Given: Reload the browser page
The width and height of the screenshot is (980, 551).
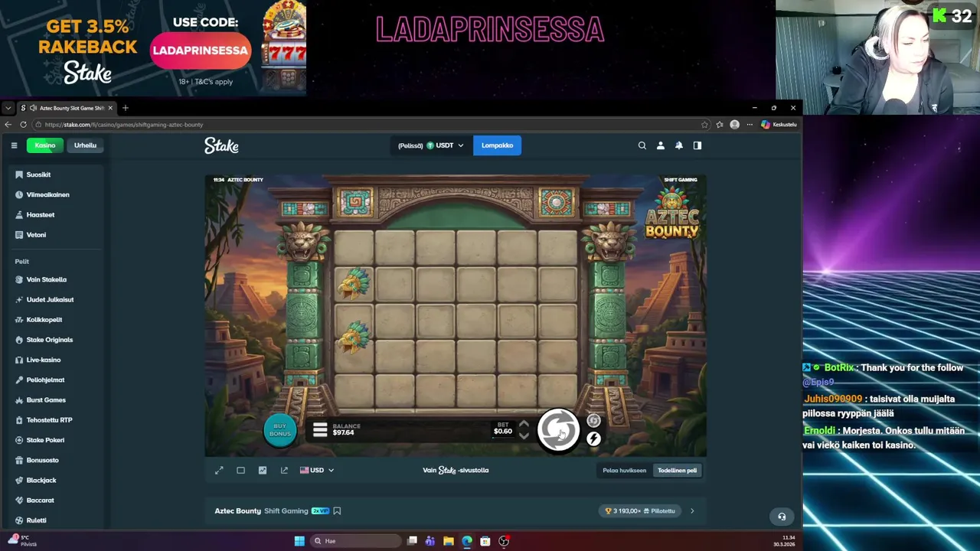Looking at the screenshot, I should [23, 124].
